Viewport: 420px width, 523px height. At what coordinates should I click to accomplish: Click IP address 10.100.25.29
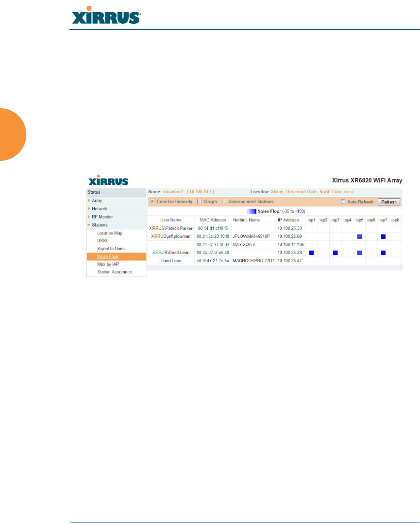click(289, 253)
